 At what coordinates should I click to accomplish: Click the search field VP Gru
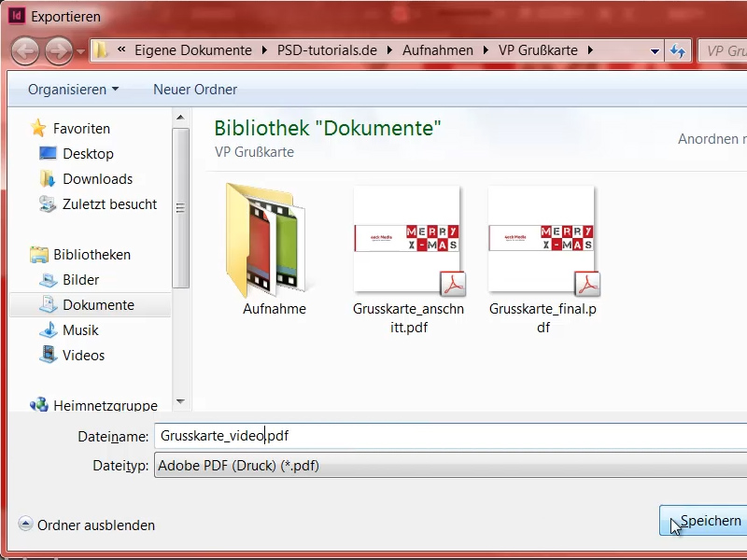[722, 50]
